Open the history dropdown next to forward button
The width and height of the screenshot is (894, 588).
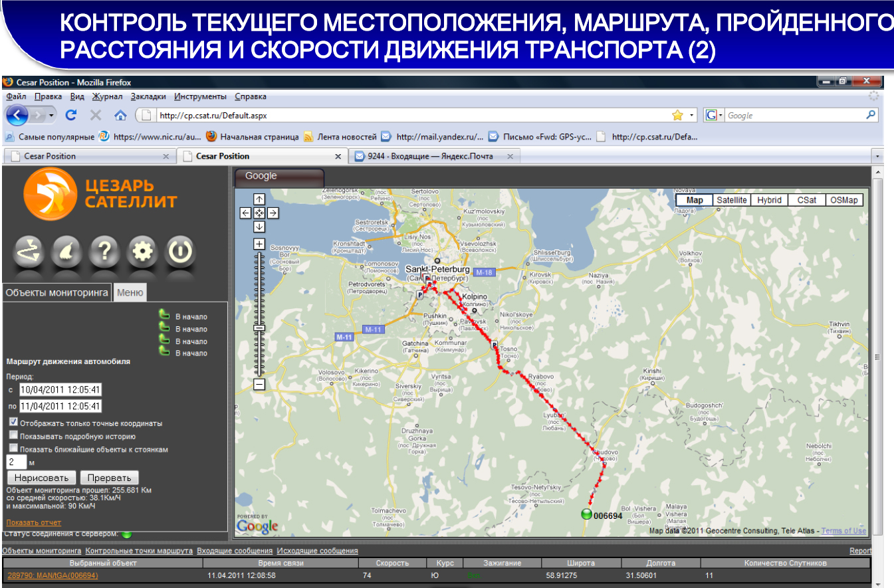pos(51,115)
